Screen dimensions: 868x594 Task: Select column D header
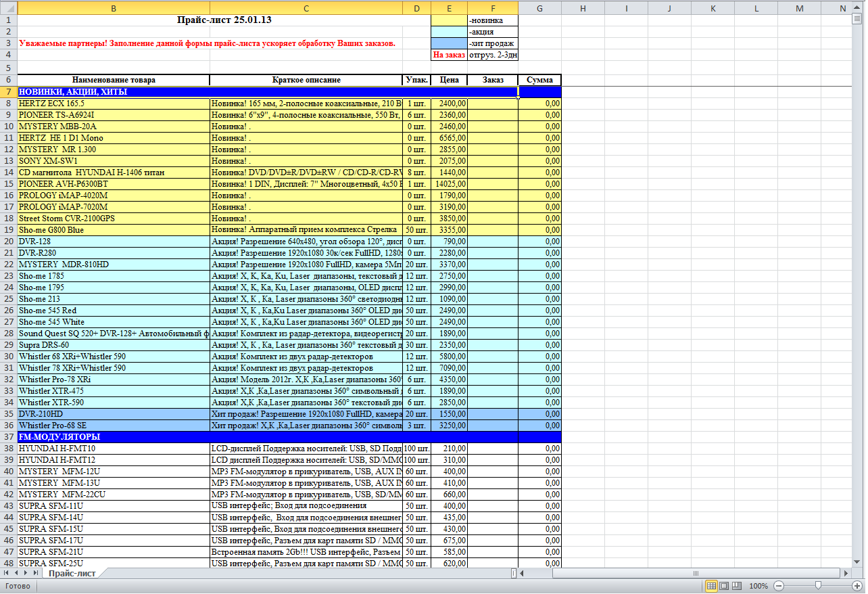click(x=416, y=8)
